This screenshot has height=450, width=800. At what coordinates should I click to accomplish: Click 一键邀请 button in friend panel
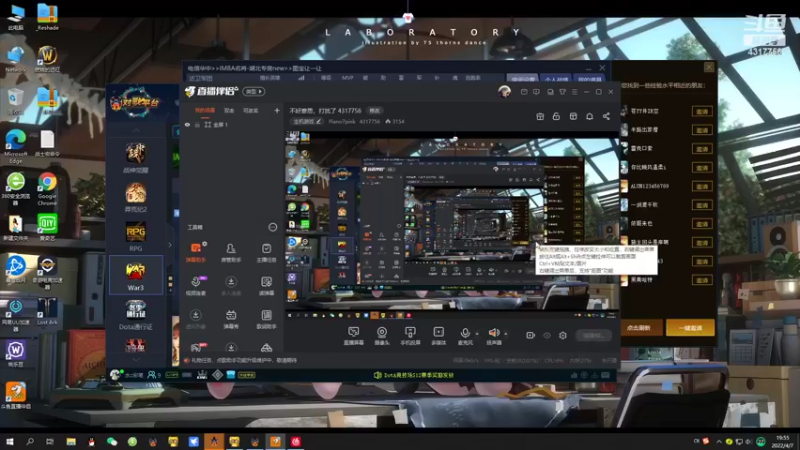[x=690, y=328]
